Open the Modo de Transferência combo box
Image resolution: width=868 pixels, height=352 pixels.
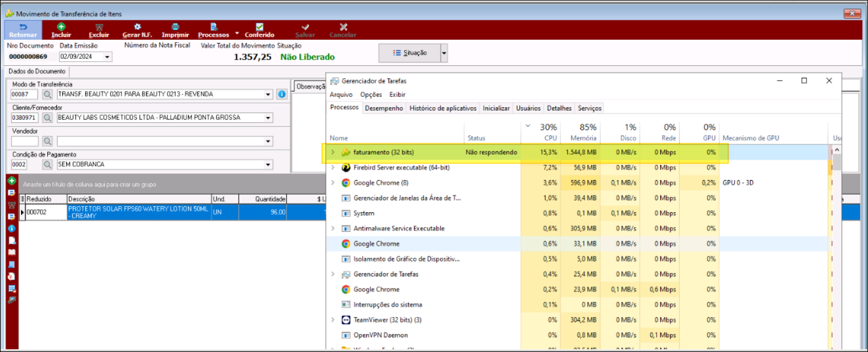pos(268,94)
